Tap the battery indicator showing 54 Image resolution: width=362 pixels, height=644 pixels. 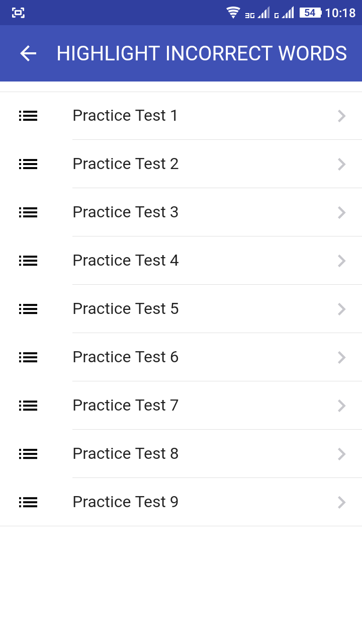pyautogui.click(x=310, y=13)
